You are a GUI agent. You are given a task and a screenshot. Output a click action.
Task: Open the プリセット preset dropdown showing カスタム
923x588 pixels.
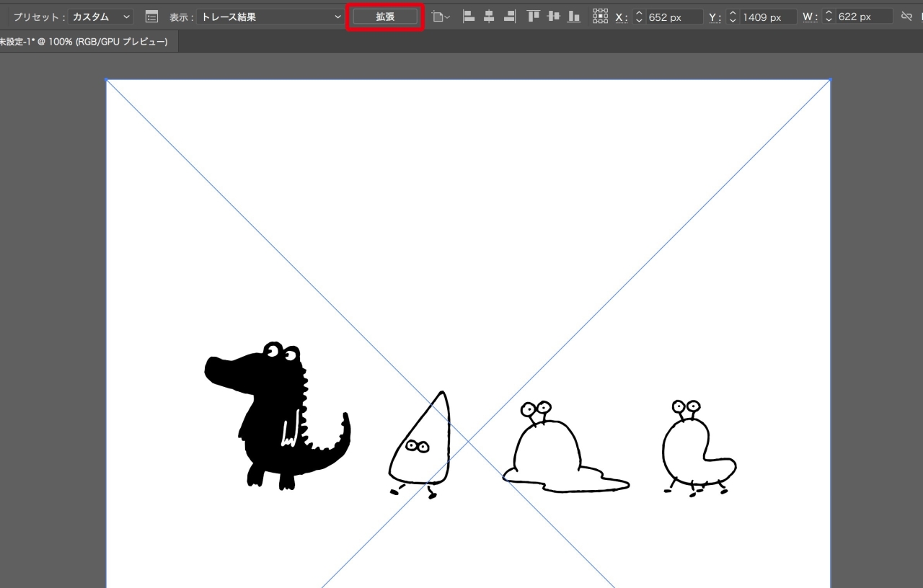[x=100, y=15]
